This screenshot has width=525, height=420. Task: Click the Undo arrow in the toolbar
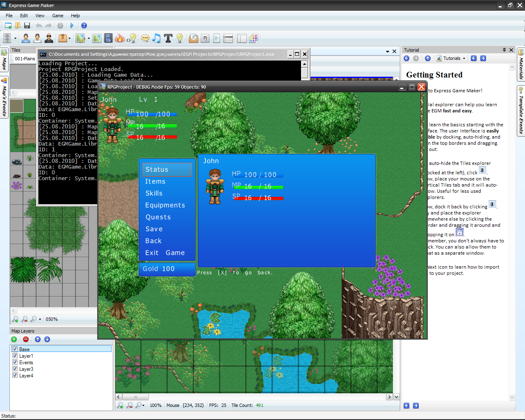coord(39,25)
